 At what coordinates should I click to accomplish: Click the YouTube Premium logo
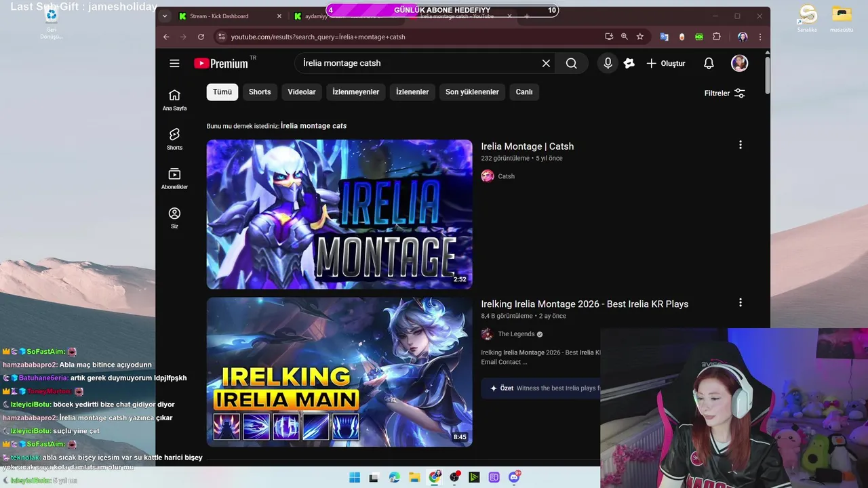coord(221,63)
